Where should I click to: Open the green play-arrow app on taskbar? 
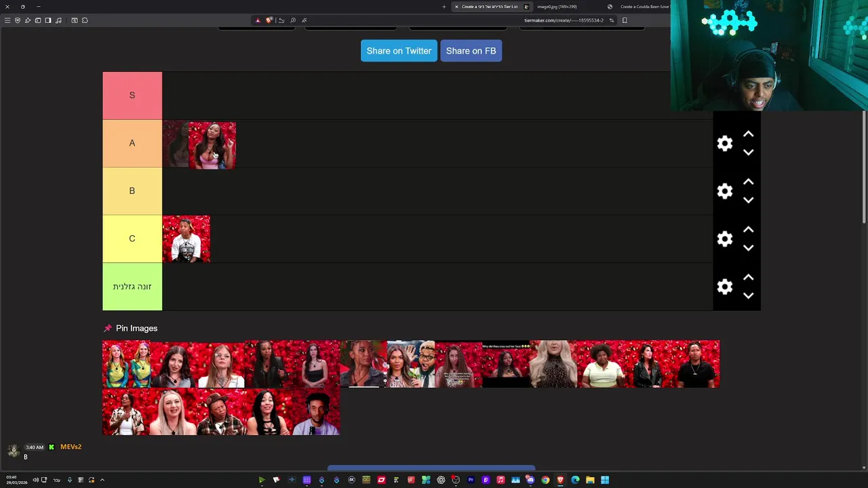click(262, 480)
